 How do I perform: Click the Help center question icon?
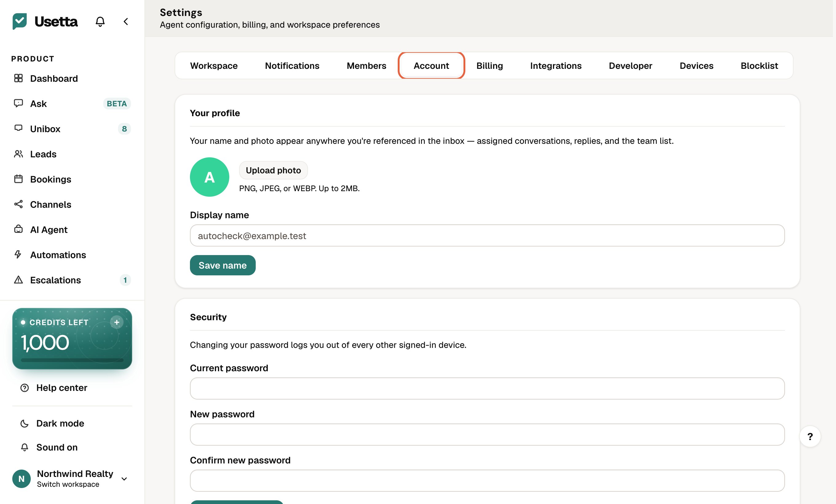click(24, 388)
